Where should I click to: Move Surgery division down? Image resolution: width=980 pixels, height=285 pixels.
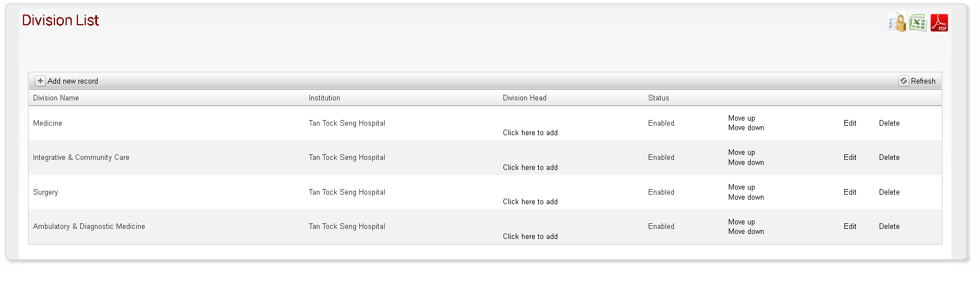click(746, 197)
